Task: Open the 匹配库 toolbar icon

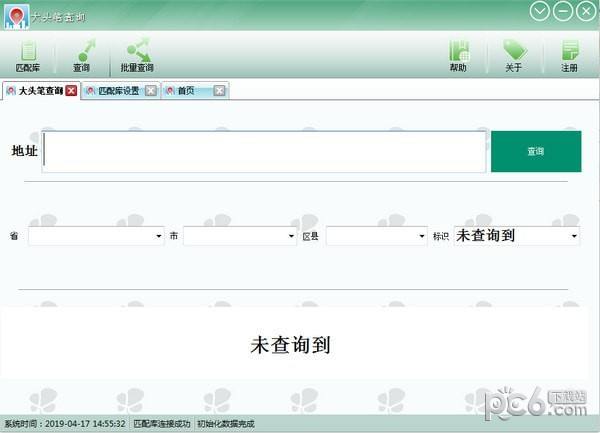Action: pyautogui.click(x=28, y=54)
